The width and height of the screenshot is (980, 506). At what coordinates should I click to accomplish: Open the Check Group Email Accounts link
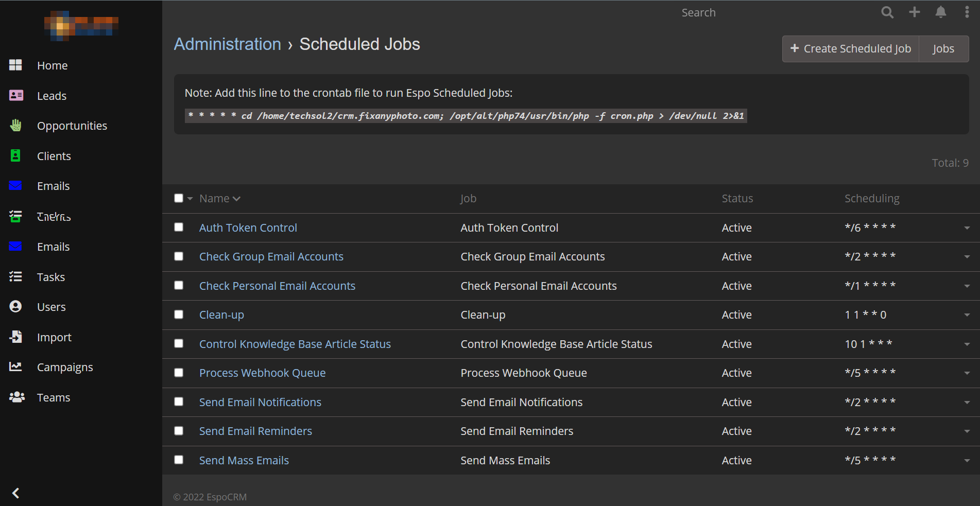pos(271,256)
